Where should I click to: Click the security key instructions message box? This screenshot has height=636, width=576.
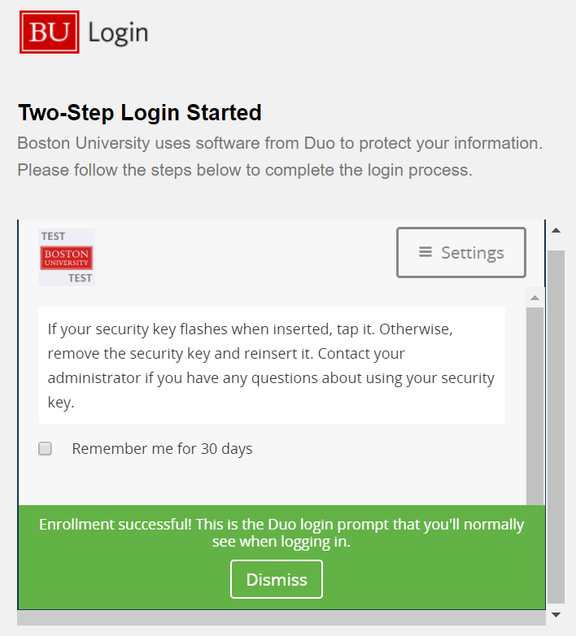click(271, 365)
